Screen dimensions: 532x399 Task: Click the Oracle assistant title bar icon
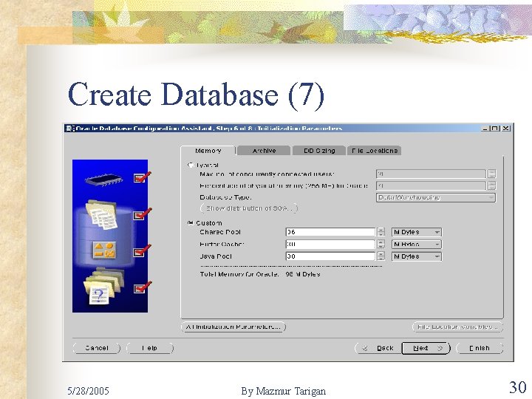[x=70, y=129]
